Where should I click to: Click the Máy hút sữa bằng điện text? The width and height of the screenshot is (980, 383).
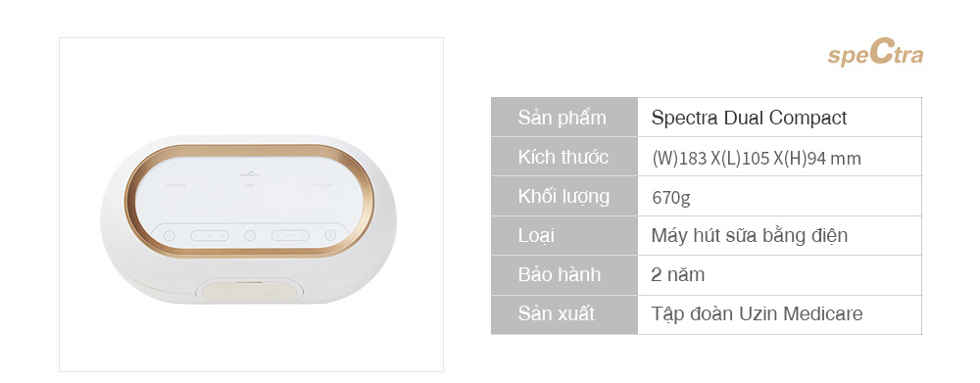click(x=750, y=235)
